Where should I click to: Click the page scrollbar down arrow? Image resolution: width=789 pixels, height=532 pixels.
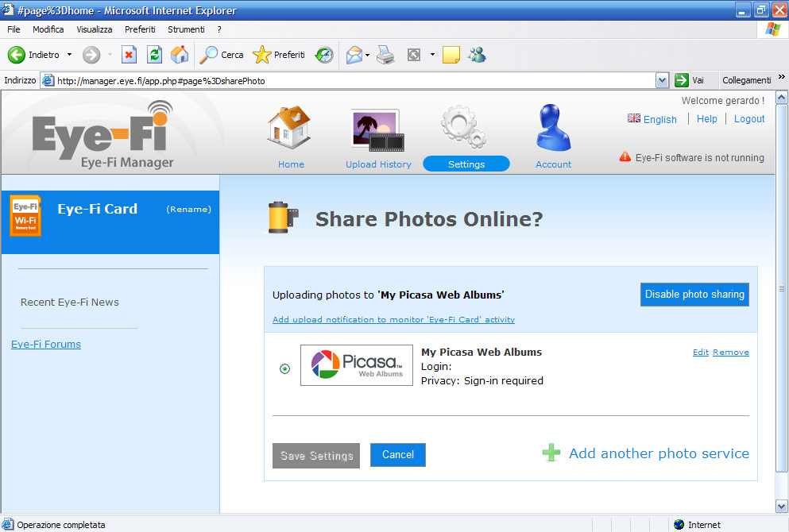click(x=782, y=506)
